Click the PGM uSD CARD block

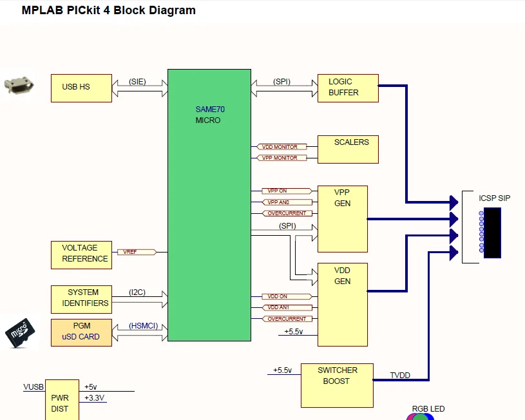pyautogui.click(x=81, y=332)
